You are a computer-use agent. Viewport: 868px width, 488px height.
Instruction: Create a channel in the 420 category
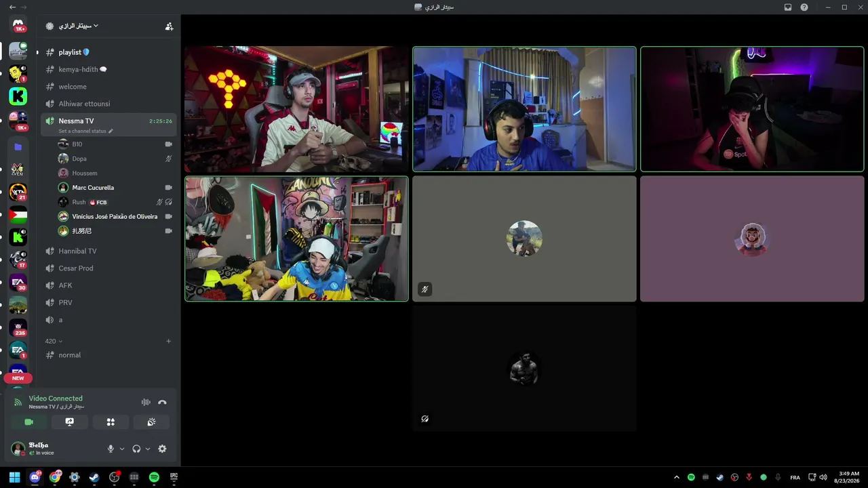coord(169,341)
